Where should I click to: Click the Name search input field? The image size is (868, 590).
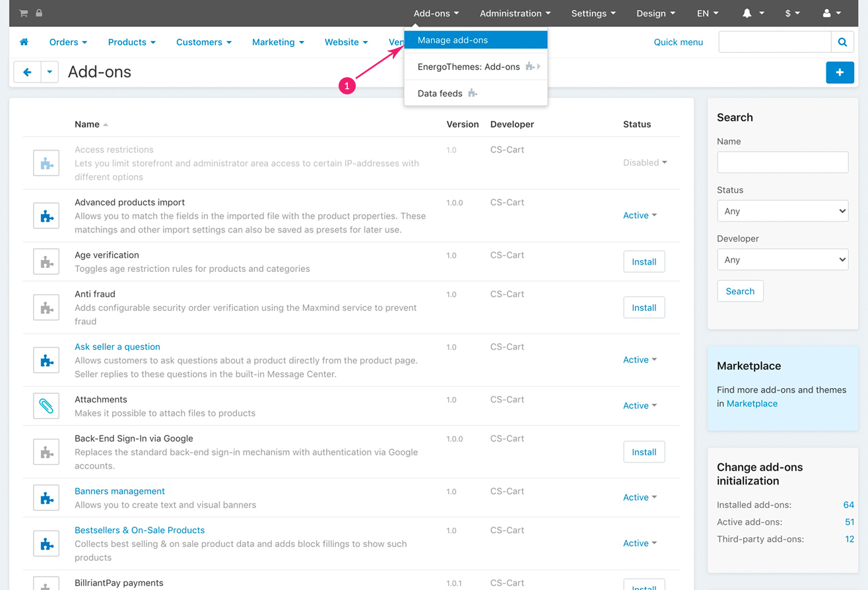pos(782,162)
